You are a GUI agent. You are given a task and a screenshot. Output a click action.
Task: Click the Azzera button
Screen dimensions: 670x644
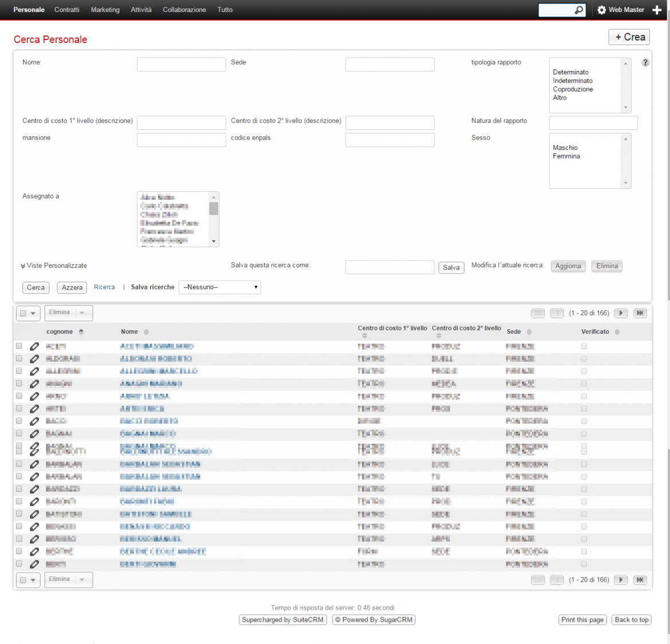point(72,287)
